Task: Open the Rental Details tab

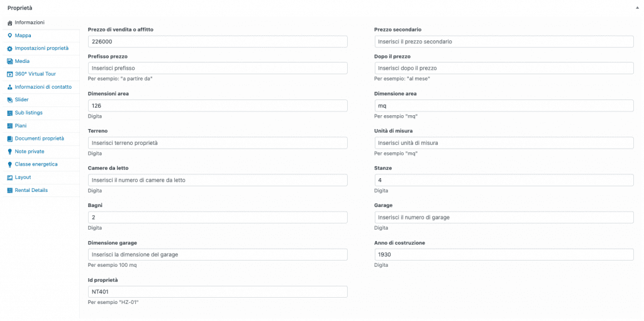Action: (x=41, y=190)
